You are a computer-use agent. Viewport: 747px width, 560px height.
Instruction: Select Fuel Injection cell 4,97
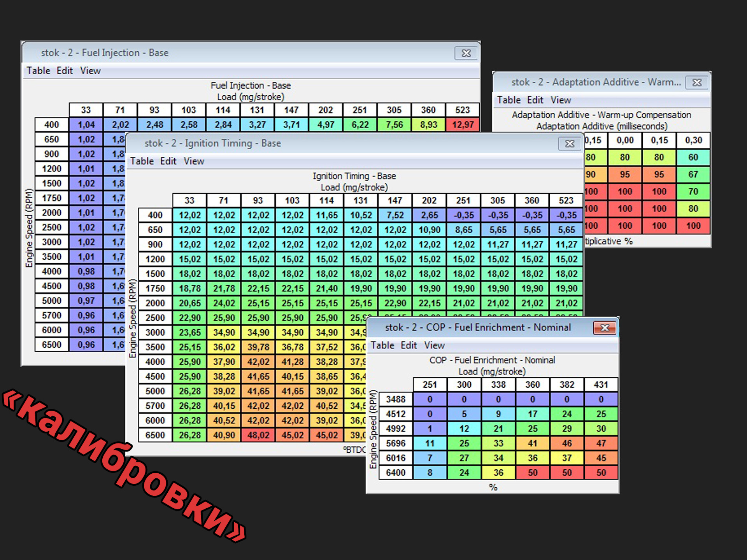(x=326, y=125)
